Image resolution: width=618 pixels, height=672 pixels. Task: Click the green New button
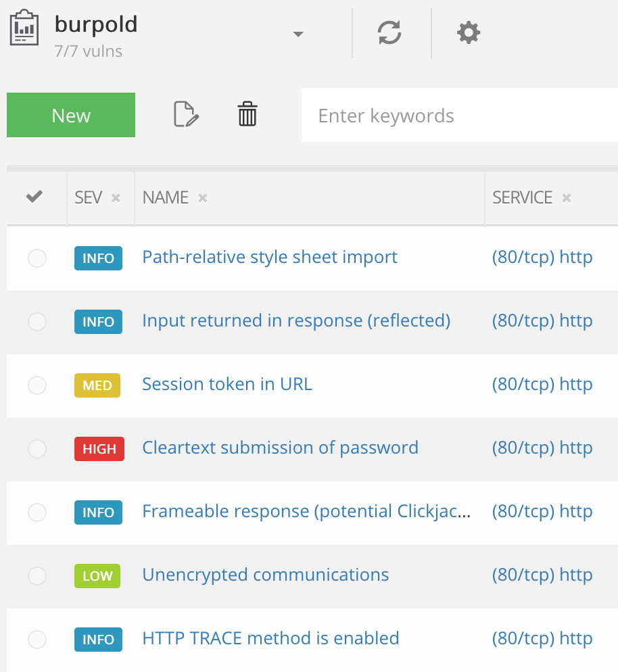pos(71,115)
